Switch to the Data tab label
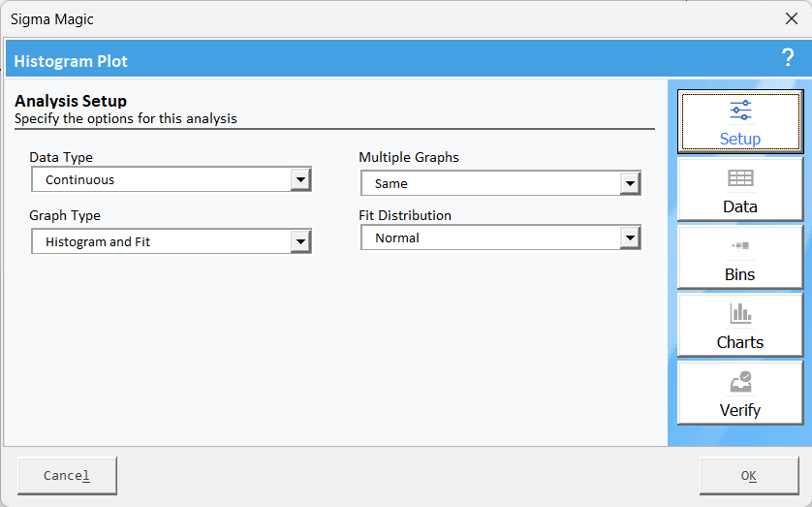Viewport: 812px width, 507px height. [740, 206]
